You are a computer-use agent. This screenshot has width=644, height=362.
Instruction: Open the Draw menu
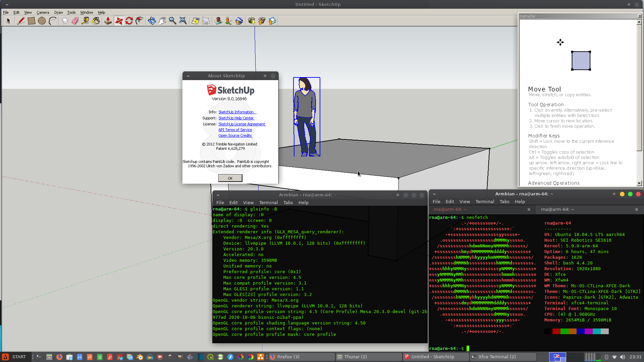[58, 12]
